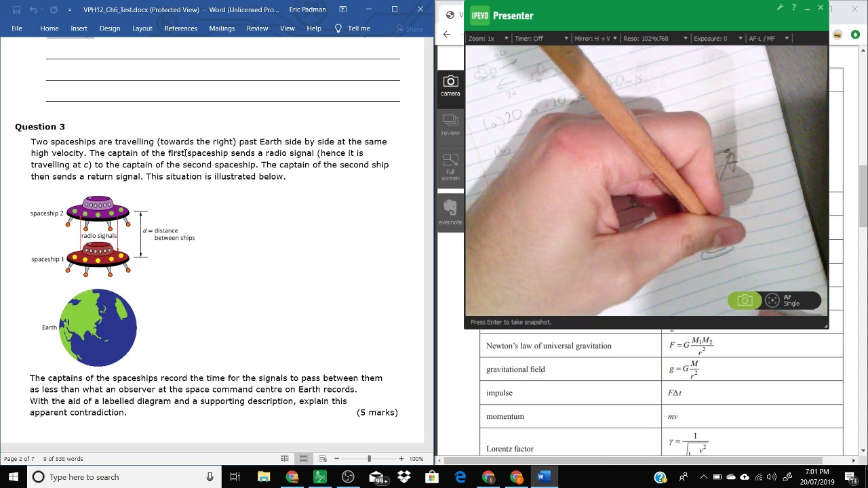This screenshot has width=868, height=488.
Task: Switch to the Insert ribbon tab
Action: [79, 28]
